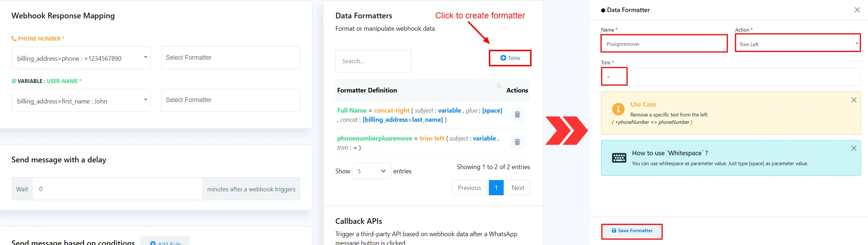Click the Next pagination button

click(518, 188)
